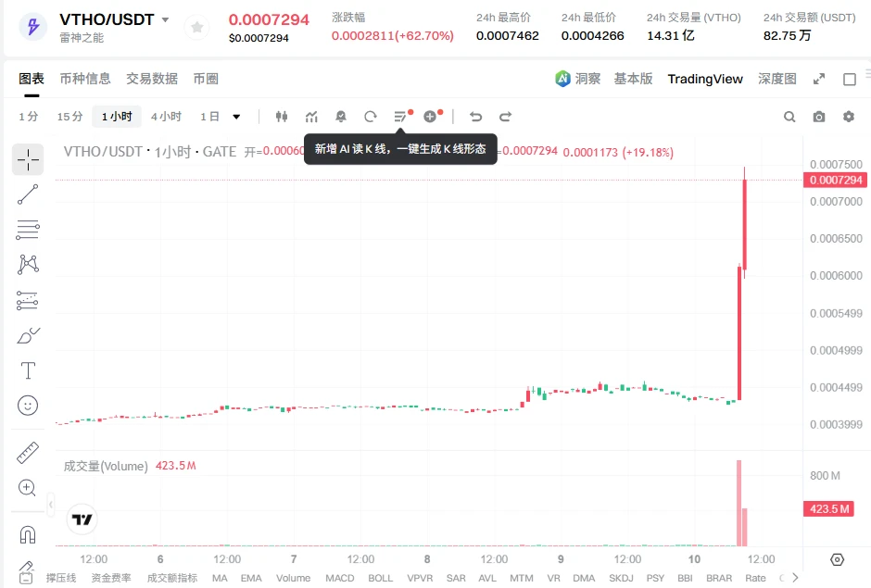This screenshot has height=588, width=871.
Task: Open the indicators menu icon
Action: 311,117
